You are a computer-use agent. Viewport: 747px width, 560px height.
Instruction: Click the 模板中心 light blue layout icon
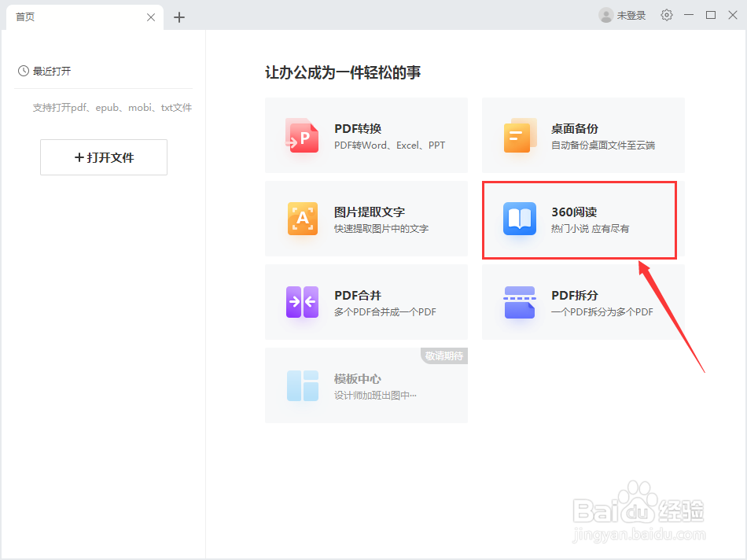303,385
